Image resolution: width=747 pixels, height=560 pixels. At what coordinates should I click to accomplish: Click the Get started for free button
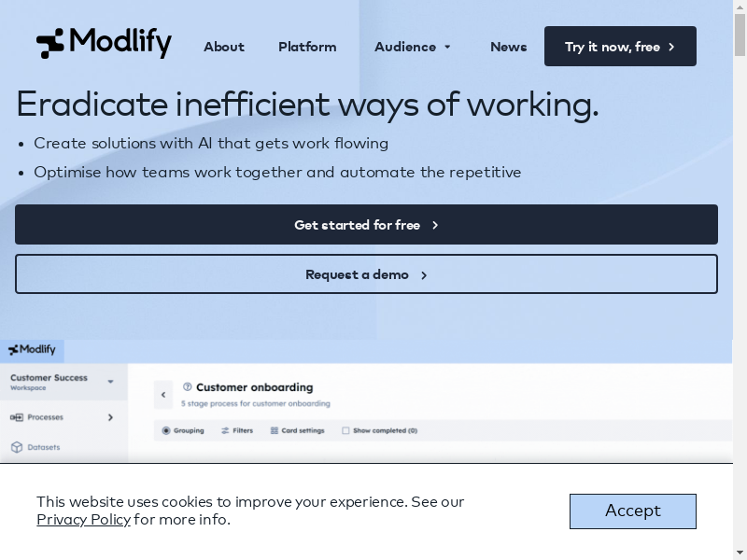pyautogui.click(x=366, y=225)
